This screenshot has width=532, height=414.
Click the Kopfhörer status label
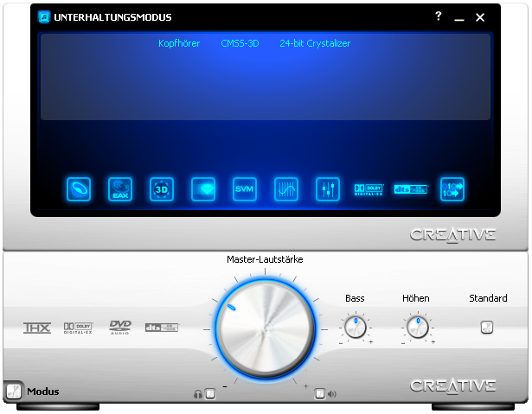(x=179, y=43)
